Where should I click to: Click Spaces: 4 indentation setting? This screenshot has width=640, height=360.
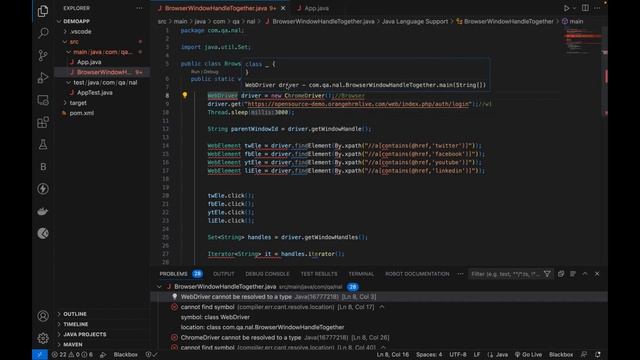pyautogui.click(x=429, y=355)
